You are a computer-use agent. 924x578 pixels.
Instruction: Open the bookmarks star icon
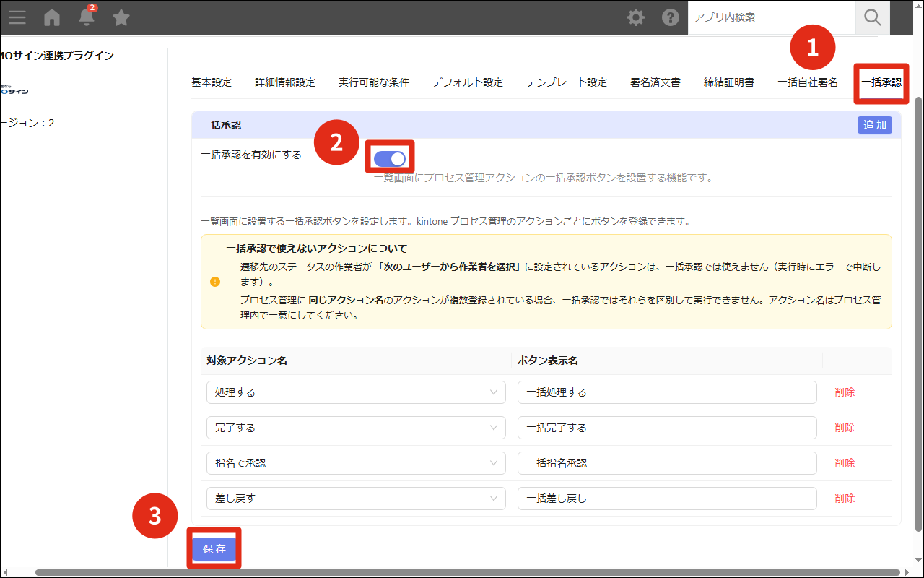[x=121, y=17]
